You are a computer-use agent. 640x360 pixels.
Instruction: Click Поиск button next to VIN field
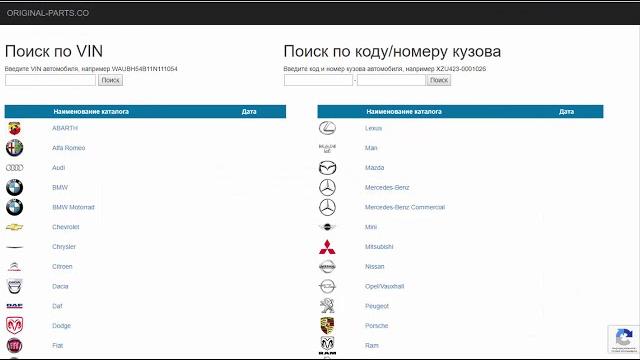click(x=110, y=80)
